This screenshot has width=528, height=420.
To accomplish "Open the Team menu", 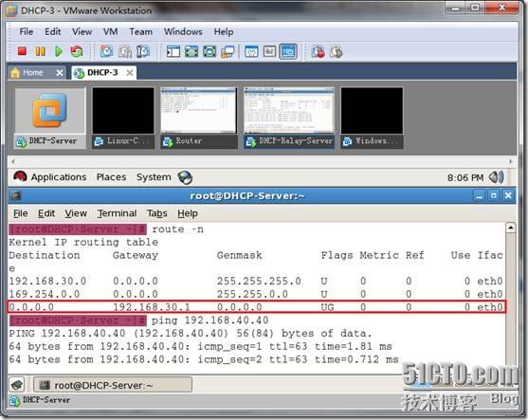I will [140, 31].
